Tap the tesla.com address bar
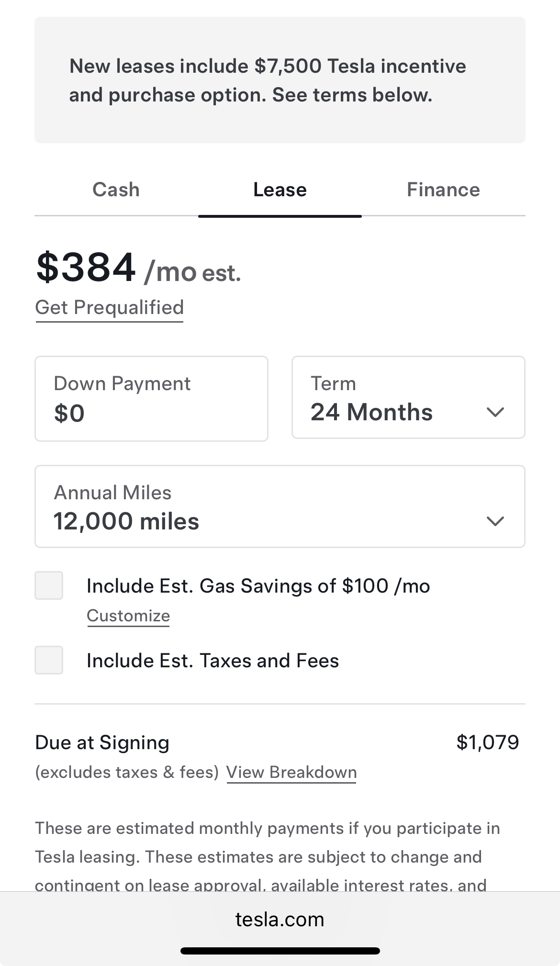Image resolution: width=560 pixels, height=966 pixels. 280,920
